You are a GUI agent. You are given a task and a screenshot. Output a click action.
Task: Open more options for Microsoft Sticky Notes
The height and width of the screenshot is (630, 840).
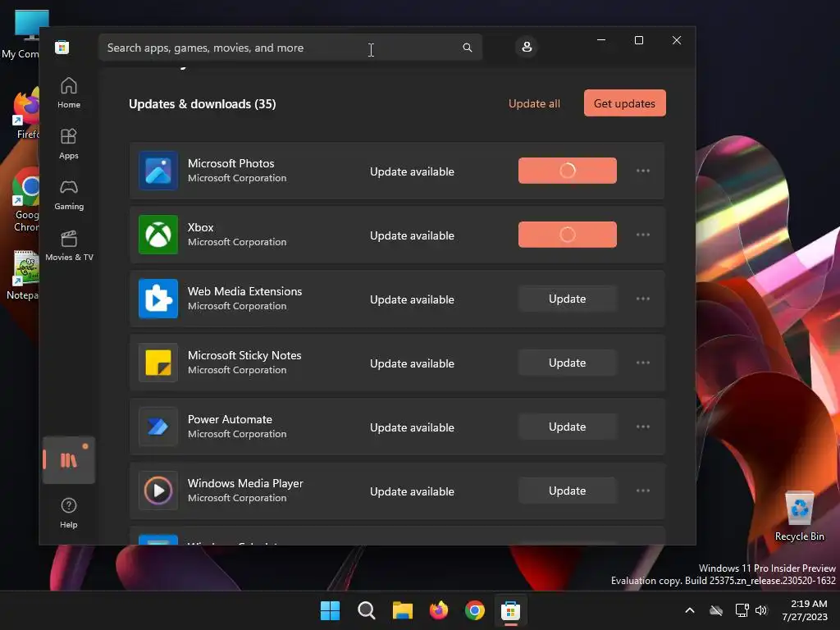[x=643, y=363]
